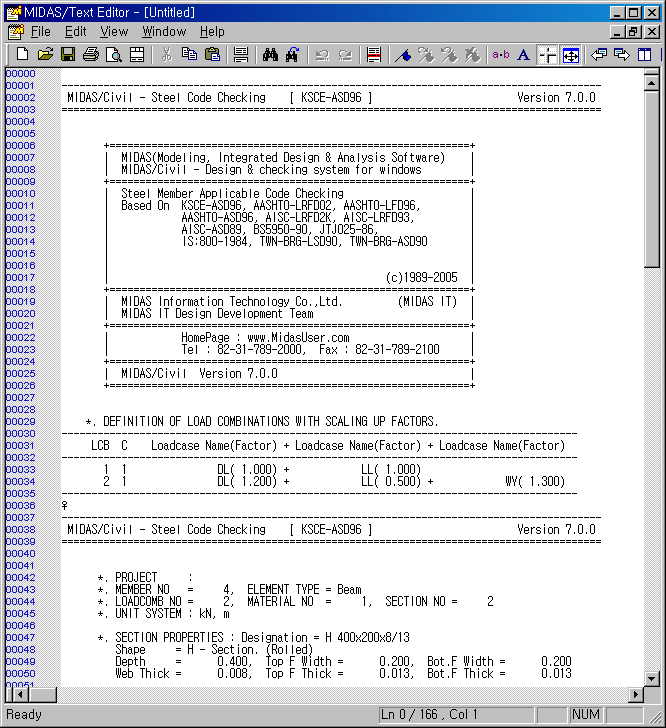Go to previous window with left arrow-window icon
The image size is (666, 728).
(x=599, y=55)
